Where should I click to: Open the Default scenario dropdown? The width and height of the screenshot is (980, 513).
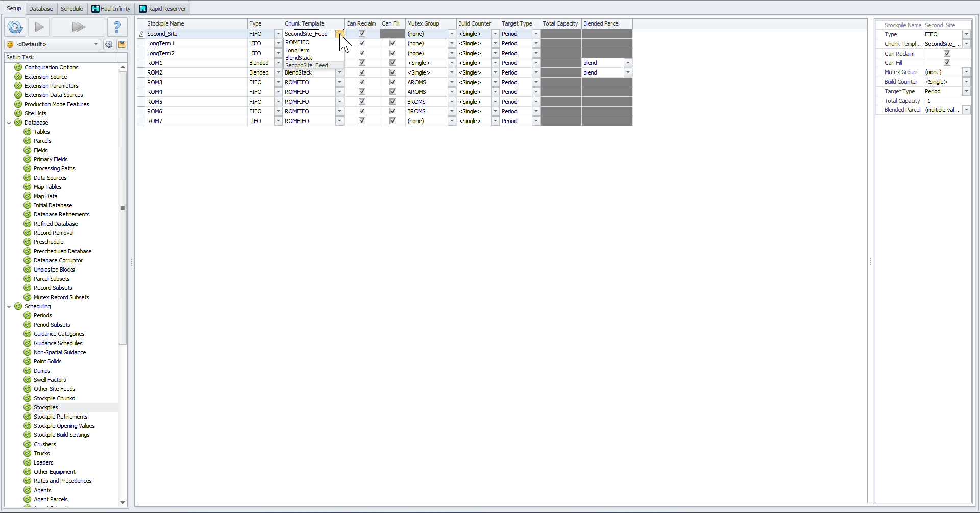(96, 44)
